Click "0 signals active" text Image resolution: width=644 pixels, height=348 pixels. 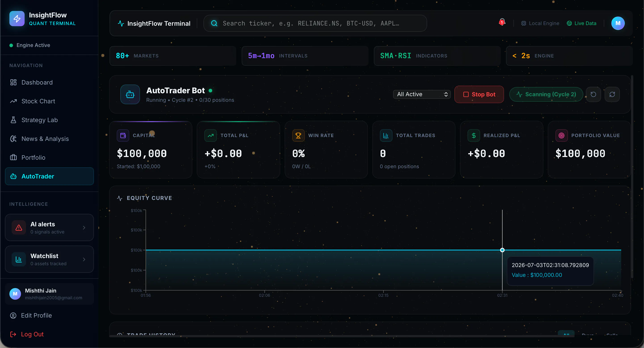click(x=47, y=232)
